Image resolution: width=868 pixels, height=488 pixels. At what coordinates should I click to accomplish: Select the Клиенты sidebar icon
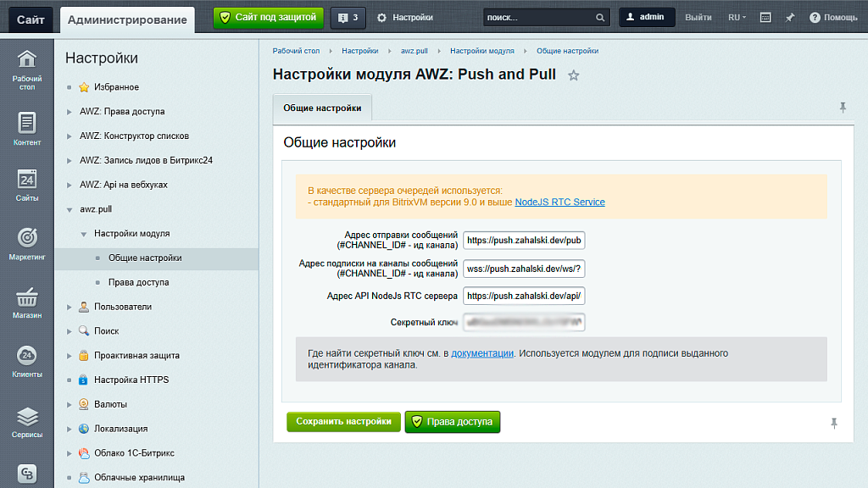click(x=26, y=358)
